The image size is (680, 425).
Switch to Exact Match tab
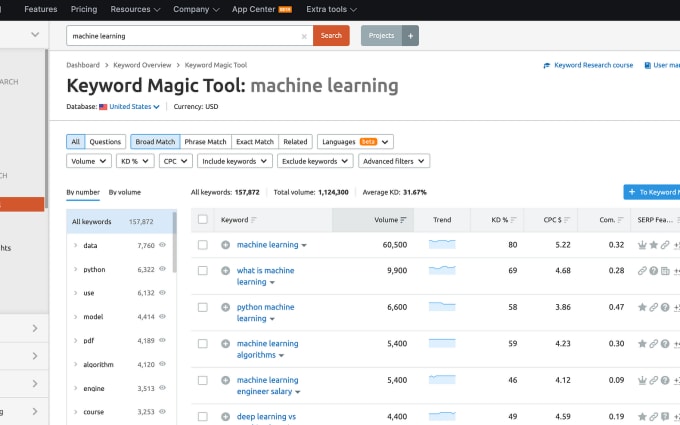[x=255, y=142]
